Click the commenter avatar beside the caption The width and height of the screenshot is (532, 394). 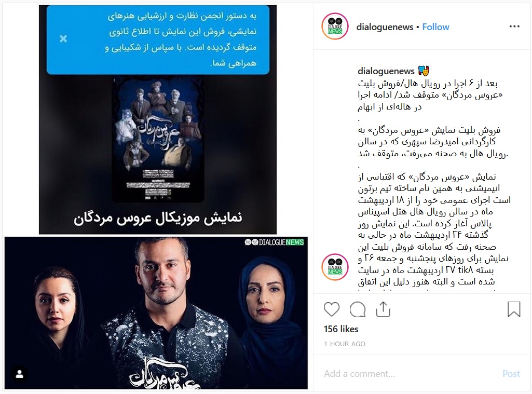[x=335, y=267]
